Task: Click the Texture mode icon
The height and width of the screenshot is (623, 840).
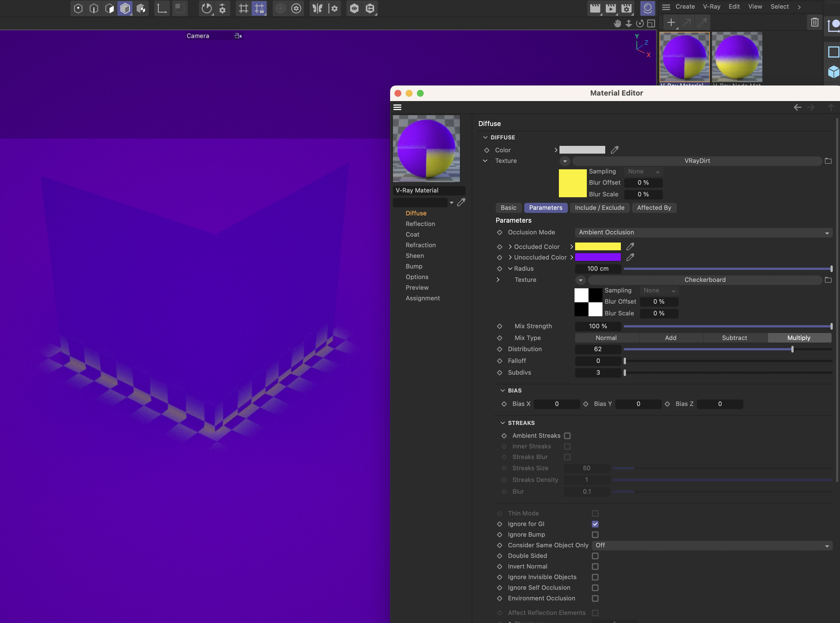Action: point(141,8)
